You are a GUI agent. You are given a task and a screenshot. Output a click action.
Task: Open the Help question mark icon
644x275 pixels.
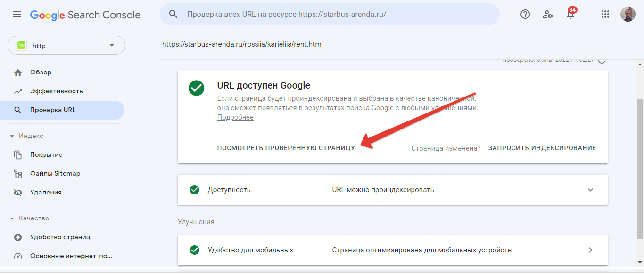pos(525,14)
